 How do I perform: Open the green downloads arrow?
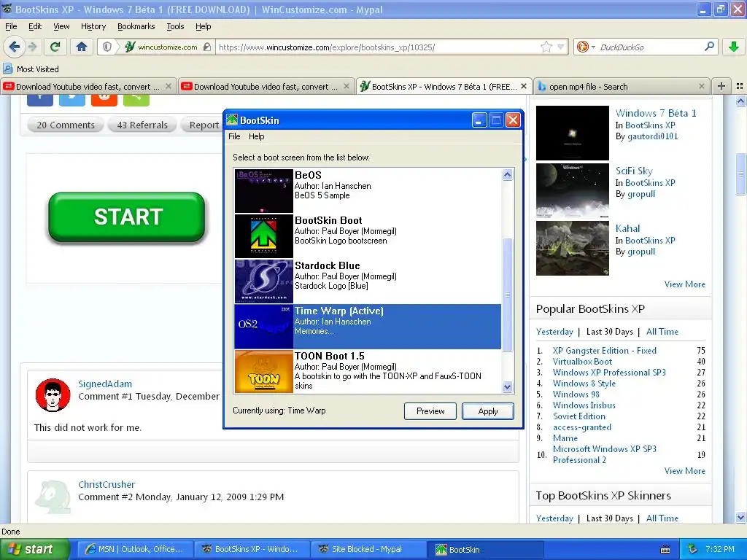pos(734,47)
